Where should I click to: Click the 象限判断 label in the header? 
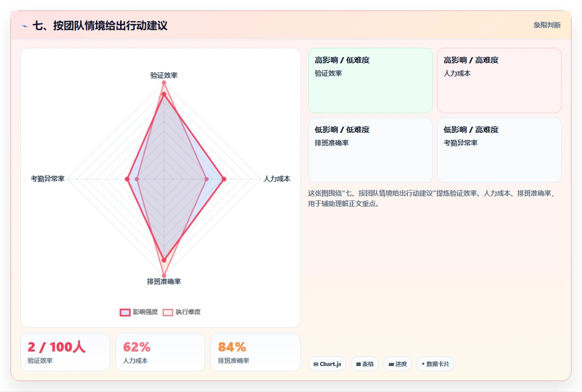pyautogui.click(x=547, y=25)
